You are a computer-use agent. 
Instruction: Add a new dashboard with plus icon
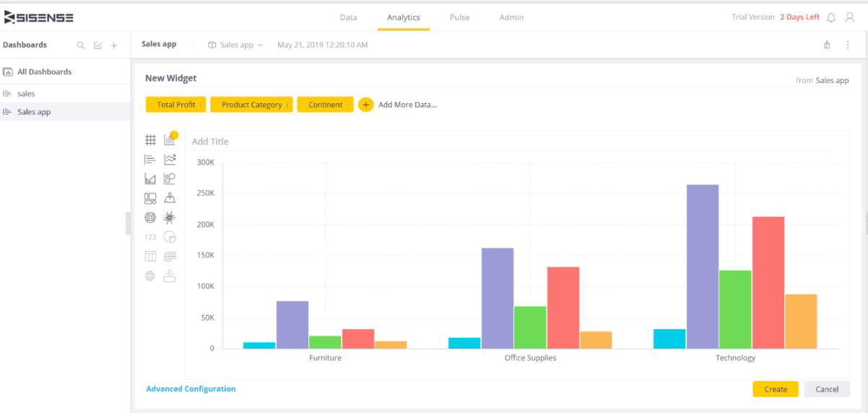pos(114,45)
